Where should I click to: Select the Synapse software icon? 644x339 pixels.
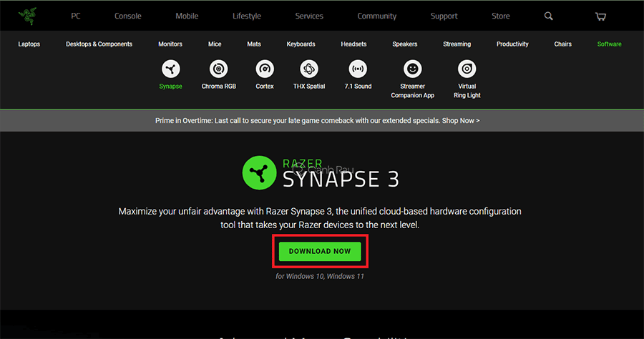click(170, 69)
